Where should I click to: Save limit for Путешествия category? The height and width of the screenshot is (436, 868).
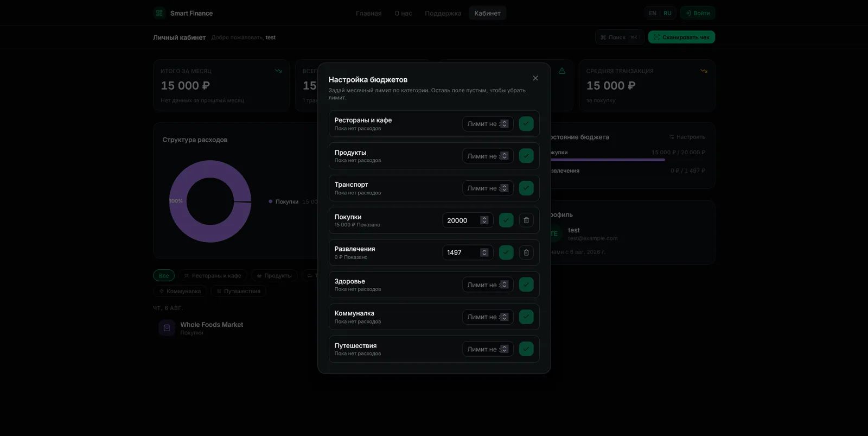pyautogui.click(x=526, y=349)
